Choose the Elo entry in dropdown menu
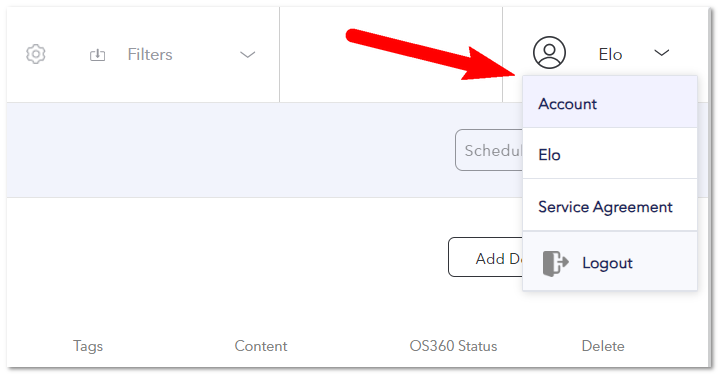 coord(609,153)
